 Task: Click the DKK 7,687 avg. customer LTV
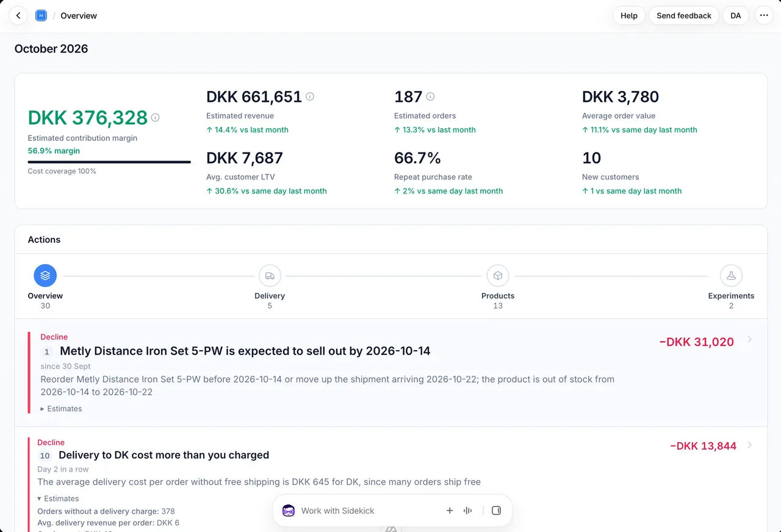pos(245,158)
